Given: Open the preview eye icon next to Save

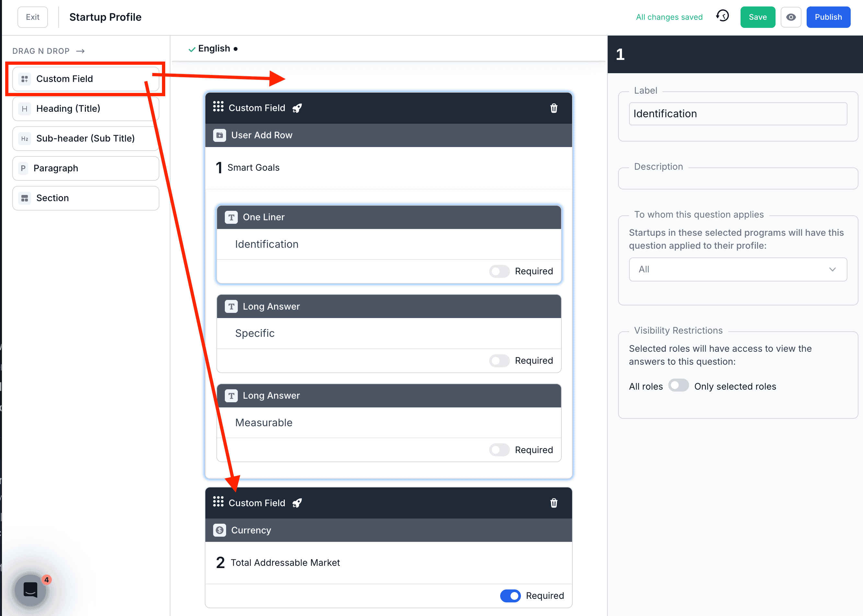Looking at the screenshot, I should 791,17.
